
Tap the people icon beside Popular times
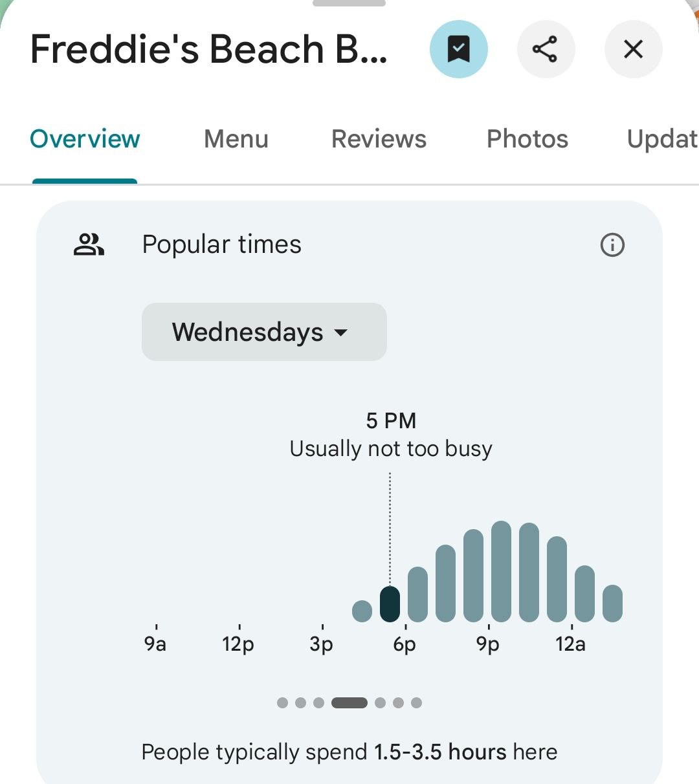click(89, 245)
